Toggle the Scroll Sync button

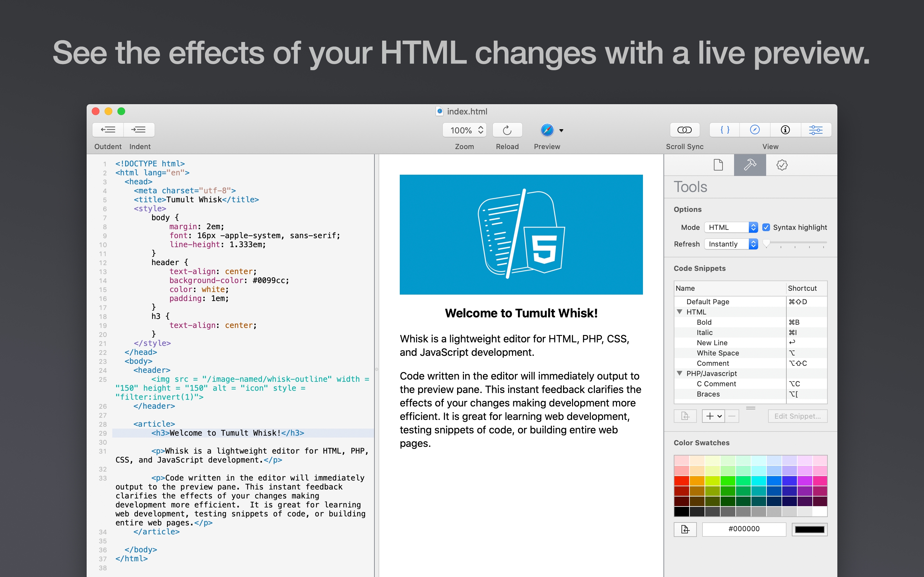pos(684,130)
